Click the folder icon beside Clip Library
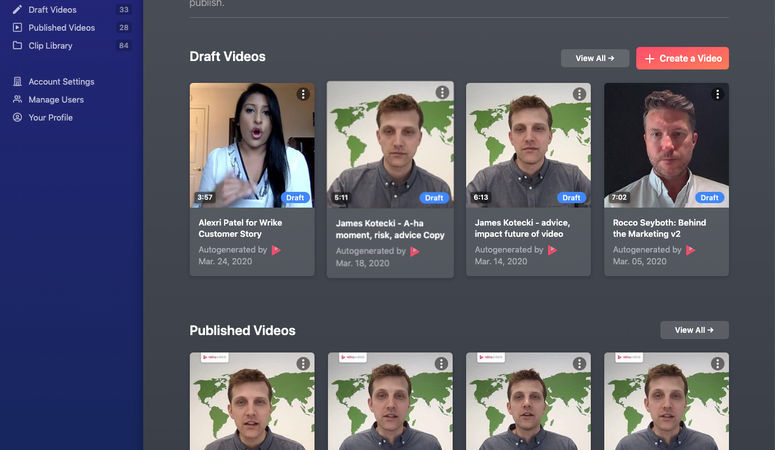Viewport: 775px width, 450px height. tap(17, 45)
